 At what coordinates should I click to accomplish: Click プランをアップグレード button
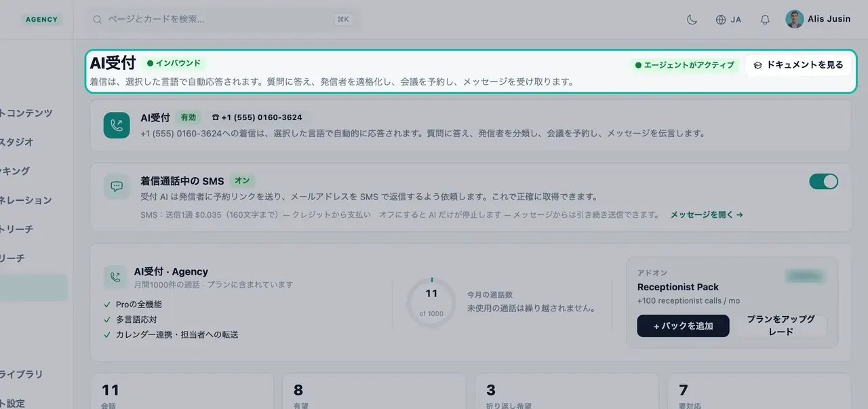coord(780,326)
